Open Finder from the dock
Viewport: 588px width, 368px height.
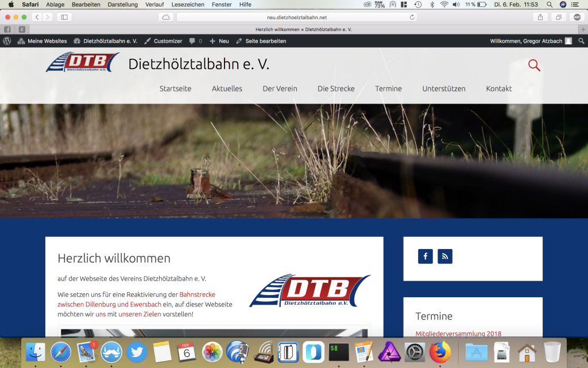tap(35, 352)
